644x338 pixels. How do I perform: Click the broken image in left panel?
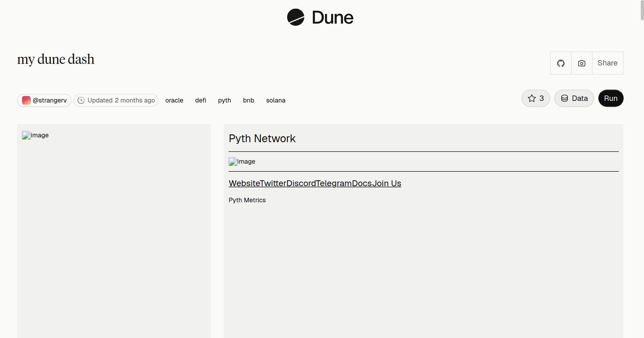35,135
